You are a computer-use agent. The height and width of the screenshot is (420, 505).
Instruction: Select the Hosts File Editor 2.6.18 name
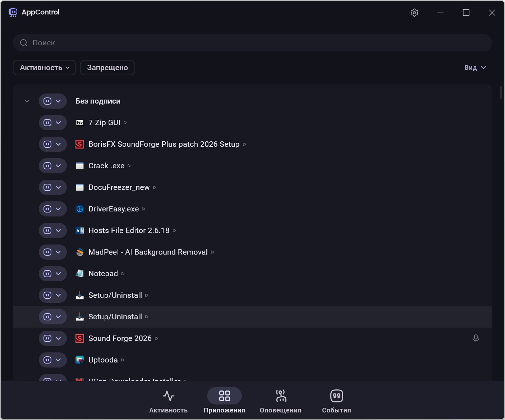coord(129,230)
